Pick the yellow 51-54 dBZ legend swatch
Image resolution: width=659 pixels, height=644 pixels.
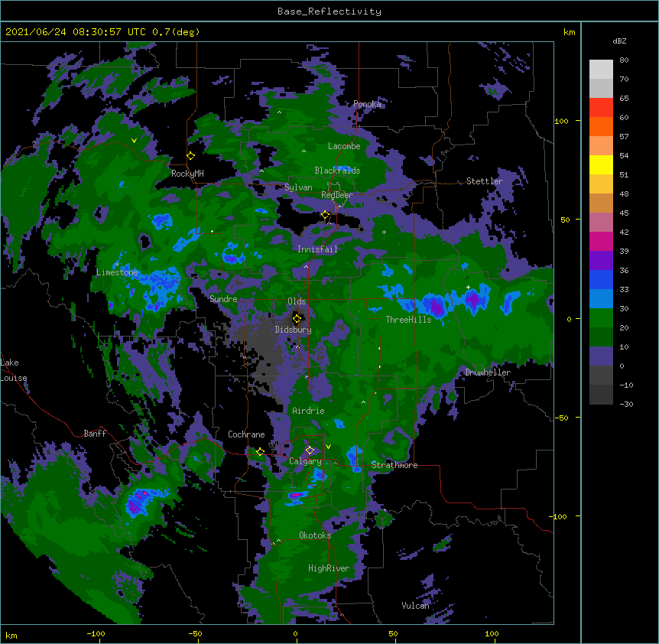[601, 164]
